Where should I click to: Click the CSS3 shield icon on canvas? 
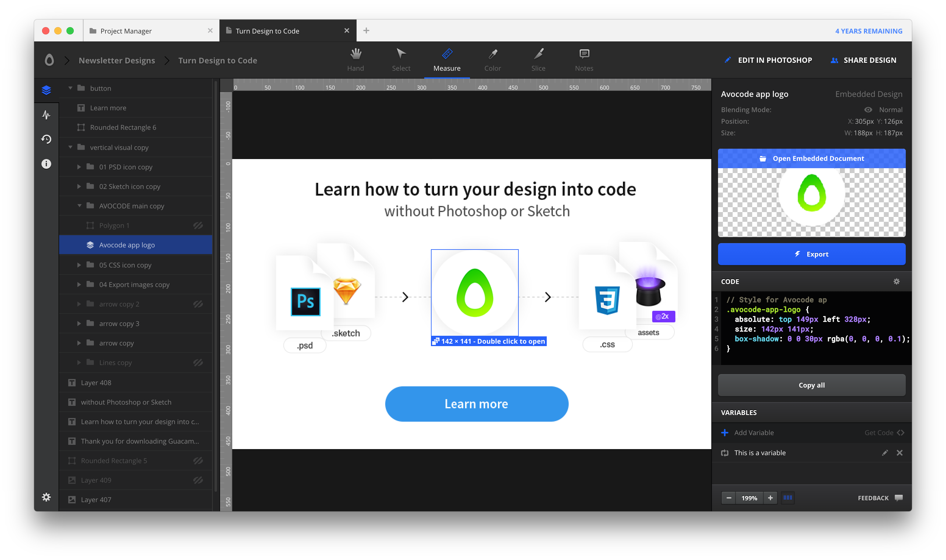click(607, 300)
